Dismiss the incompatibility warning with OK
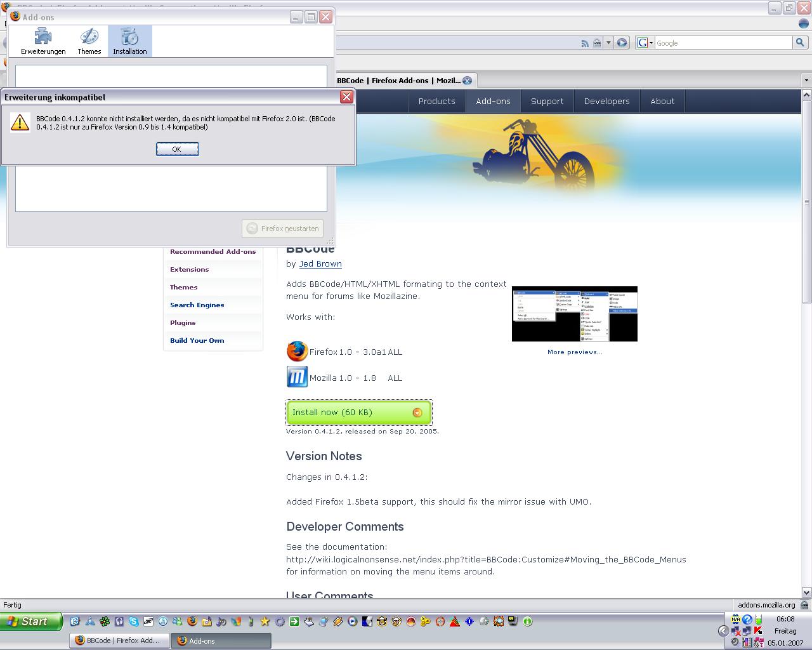The width and height of the screenshot is (812, 650). (x=178, y=149)
